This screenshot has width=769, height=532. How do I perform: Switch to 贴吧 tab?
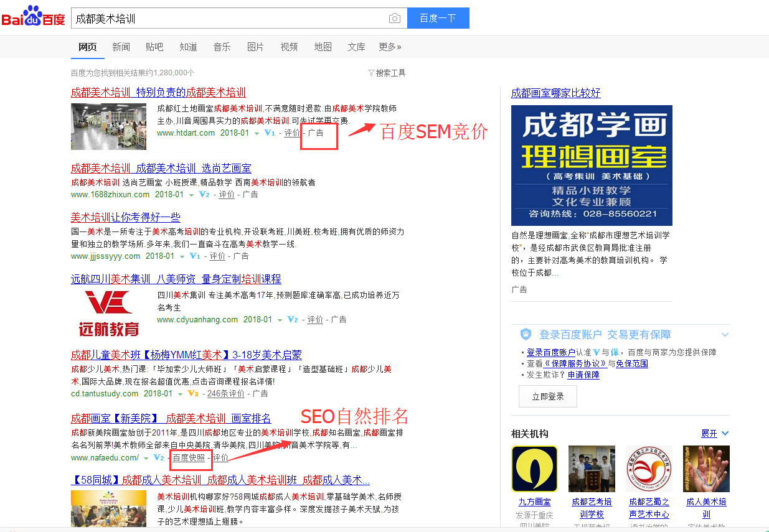click(154, 47)
